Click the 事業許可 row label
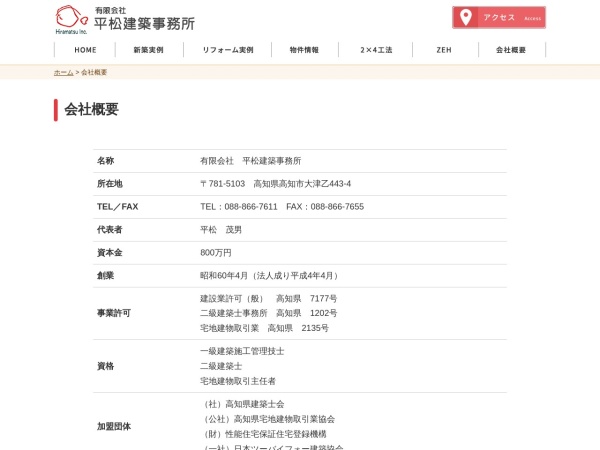The image size is (600, 450). pyautogui.click(x=114, y=313)
